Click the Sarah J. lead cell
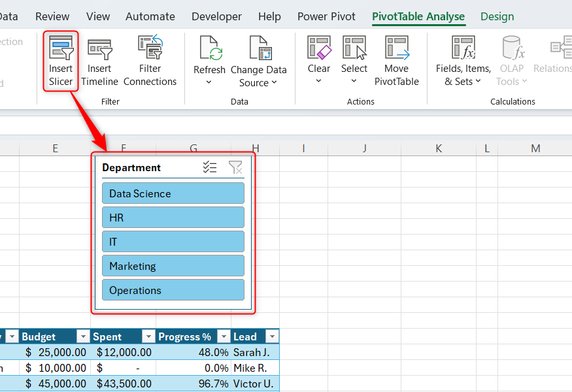 click(256, 352)
